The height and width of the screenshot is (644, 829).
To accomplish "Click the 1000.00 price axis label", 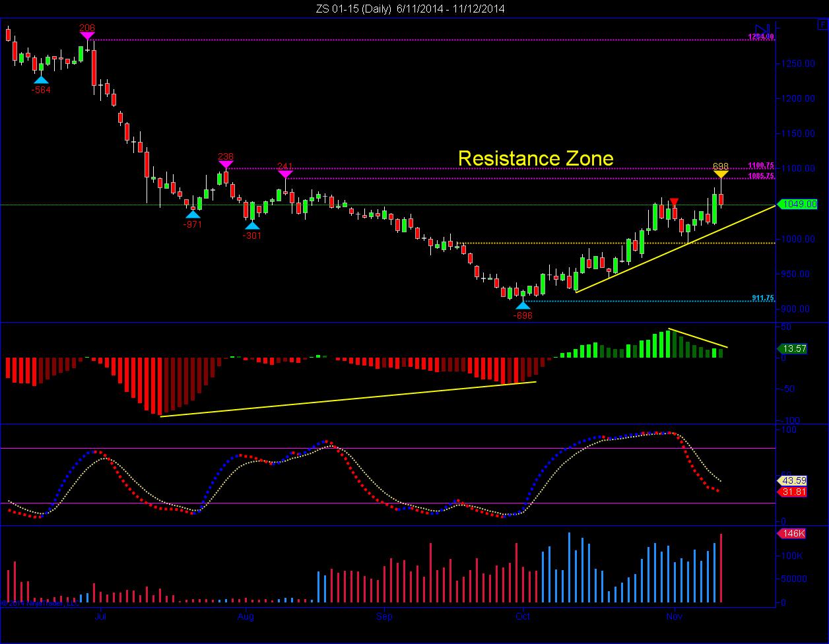I will (799, 240).
